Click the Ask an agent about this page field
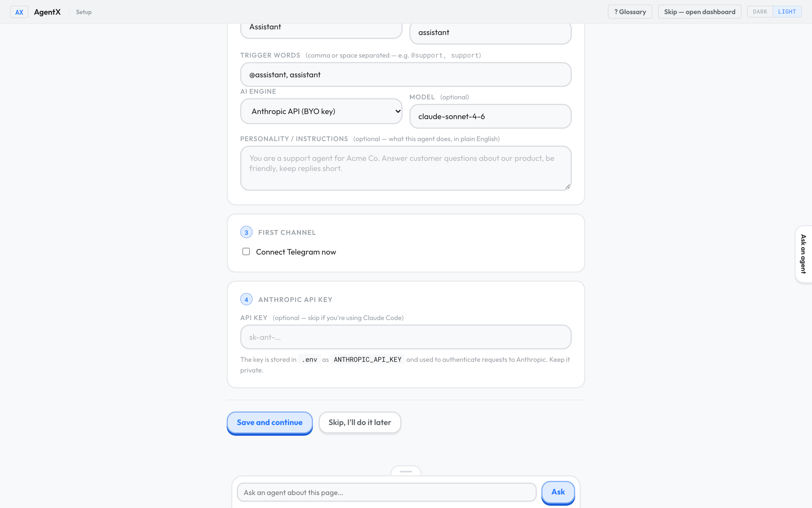Image resolution: width=812 pixels, height=508 pixels. tap(387, 492)
